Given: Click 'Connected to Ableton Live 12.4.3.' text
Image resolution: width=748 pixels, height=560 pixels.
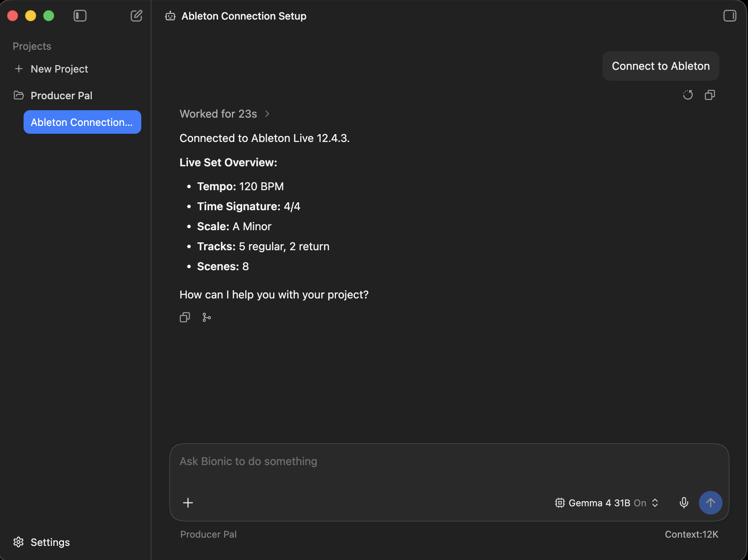Looking at the screenshot, I should point(265,138).
